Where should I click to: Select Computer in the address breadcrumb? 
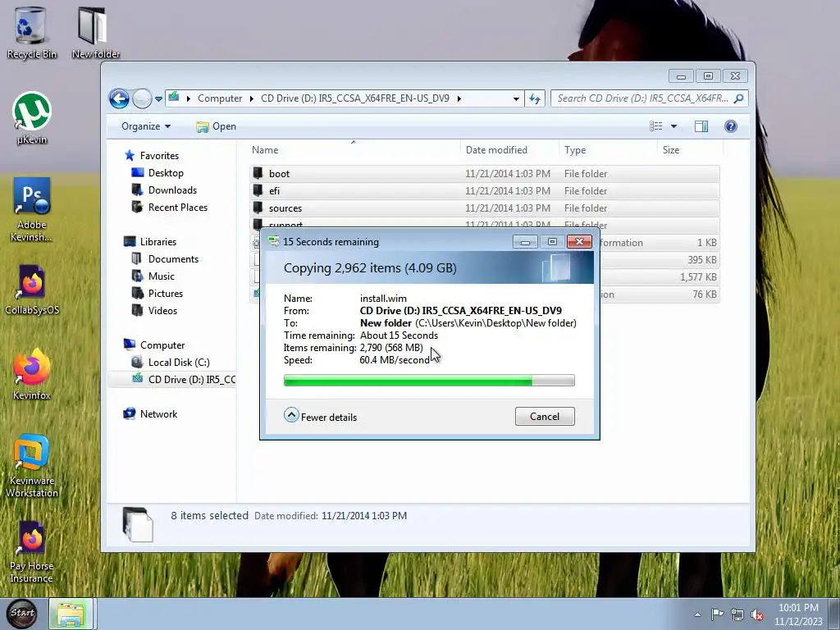click(220, 98)
